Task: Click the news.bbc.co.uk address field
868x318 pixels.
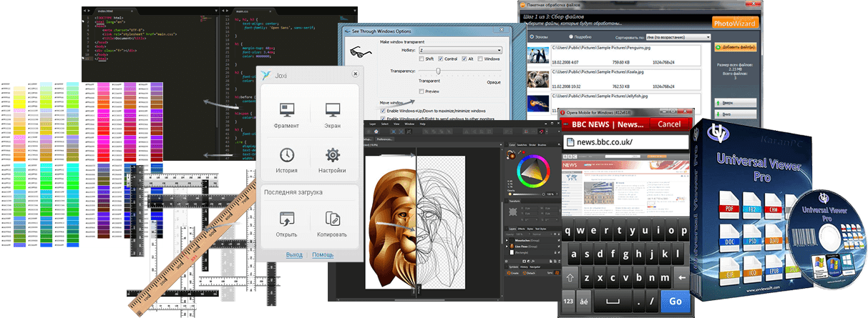Action: point(625,142)
